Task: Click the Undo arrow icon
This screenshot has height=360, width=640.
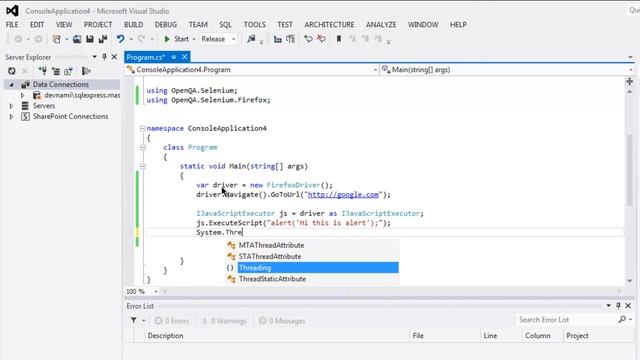Action: point(120,39)
